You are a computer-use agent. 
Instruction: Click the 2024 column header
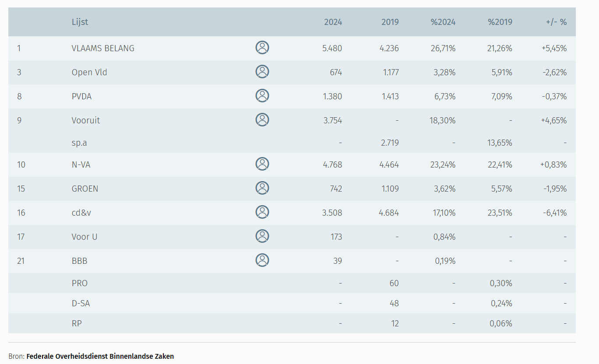(333, 22)
